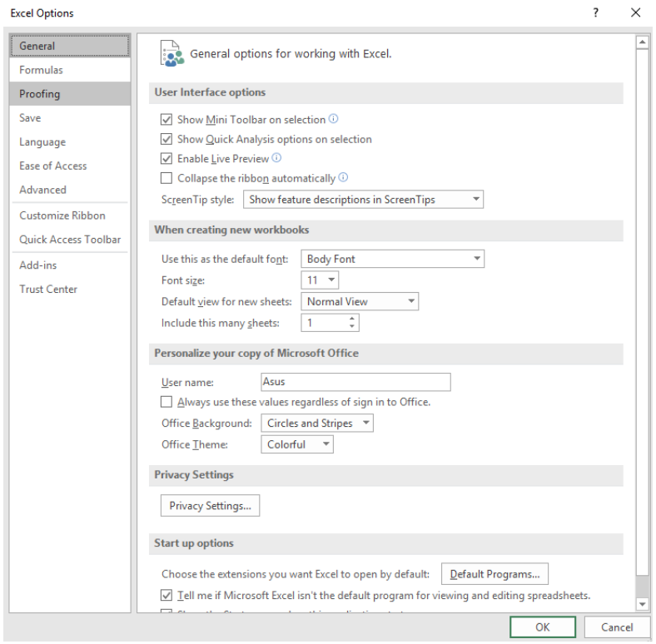Click the Office Theme label
656x644 pixels.
(195, 444)
